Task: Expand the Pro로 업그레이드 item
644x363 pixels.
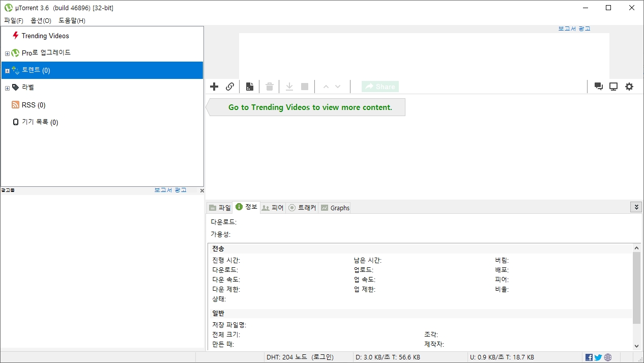Action: pos(7,52)
